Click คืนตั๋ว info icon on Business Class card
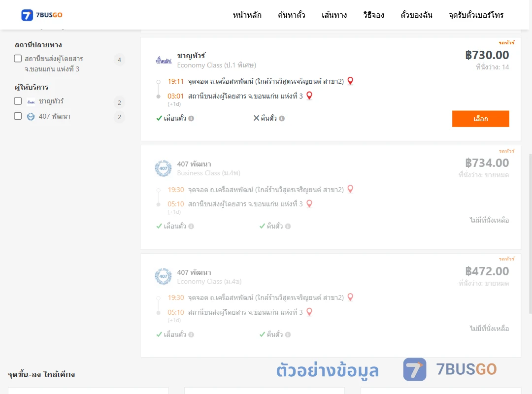This screenshot has height=394, width=532. (x=288, y=227)
